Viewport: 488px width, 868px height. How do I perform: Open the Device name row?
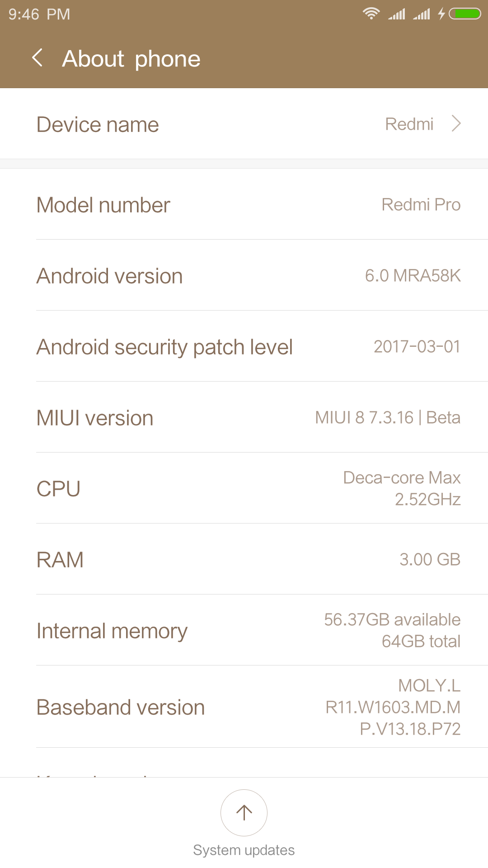(x=244, y=124)
